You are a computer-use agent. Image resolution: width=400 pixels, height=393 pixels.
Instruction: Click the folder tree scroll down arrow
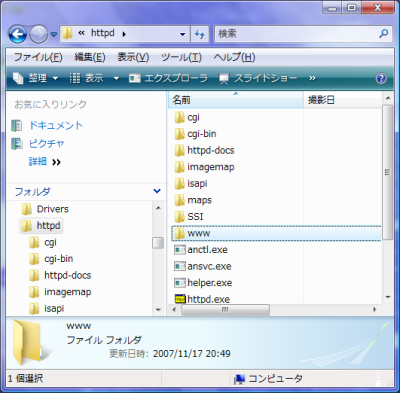point(158,310)
